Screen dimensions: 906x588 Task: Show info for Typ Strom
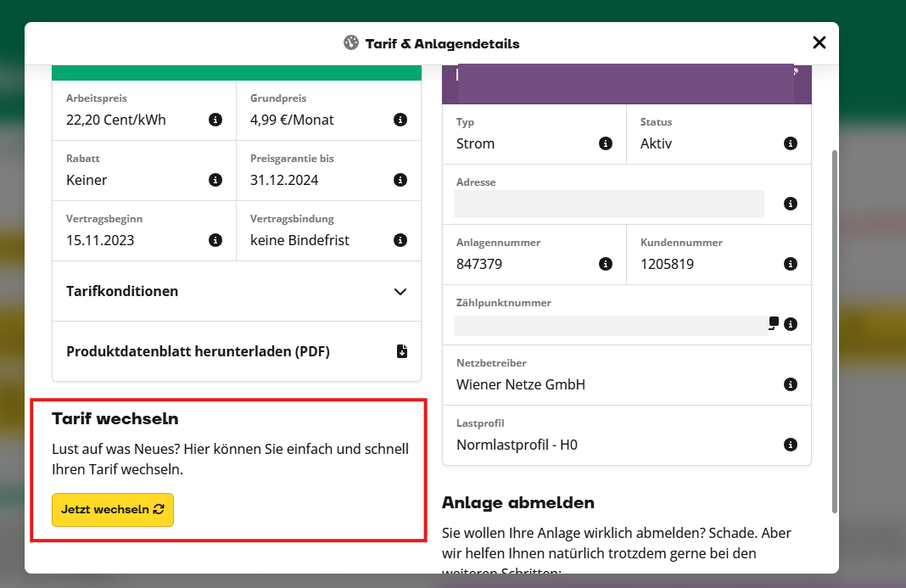[x=606, y=143]
